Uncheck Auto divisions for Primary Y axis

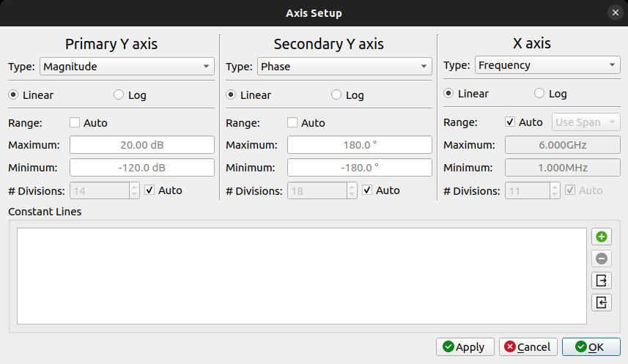(x=150, y=190)
